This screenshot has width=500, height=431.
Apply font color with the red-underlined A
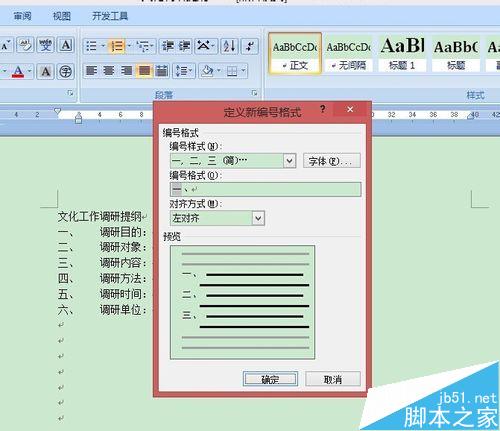coord(18,71)
